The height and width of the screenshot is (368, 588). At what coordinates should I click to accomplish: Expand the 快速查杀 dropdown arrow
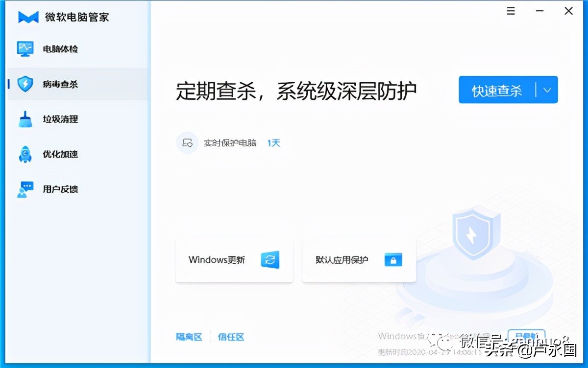point(547,90)
